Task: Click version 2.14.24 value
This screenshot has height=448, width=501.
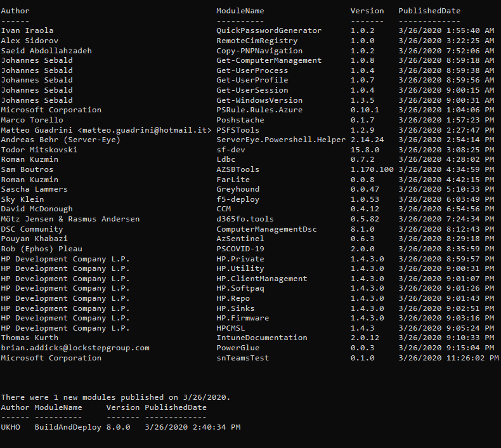Action: (367, 140)
